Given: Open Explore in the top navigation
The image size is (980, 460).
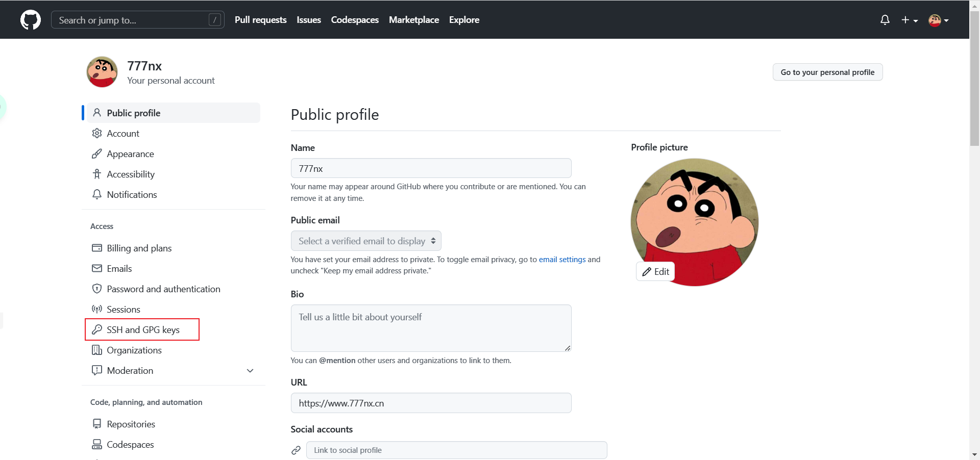Looking at the screenshot, I should click(x=464, y=20).
